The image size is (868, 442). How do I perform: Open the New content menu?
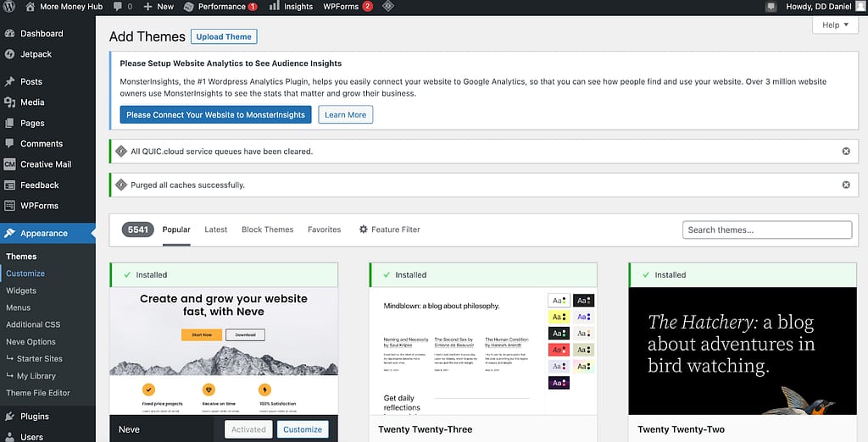[159, 7]
